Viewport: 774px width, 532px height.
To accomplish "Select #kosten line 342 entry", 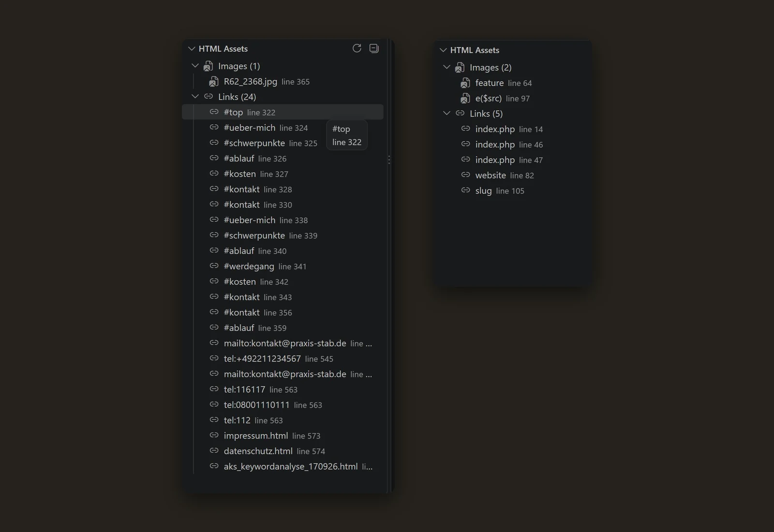I will click(x=283, y=281).
